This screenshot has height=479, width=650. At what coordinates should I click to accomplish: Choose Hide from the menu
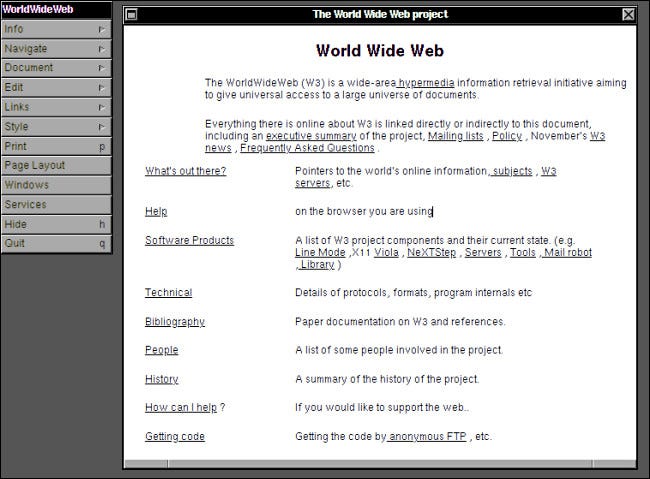coord(56,224)
